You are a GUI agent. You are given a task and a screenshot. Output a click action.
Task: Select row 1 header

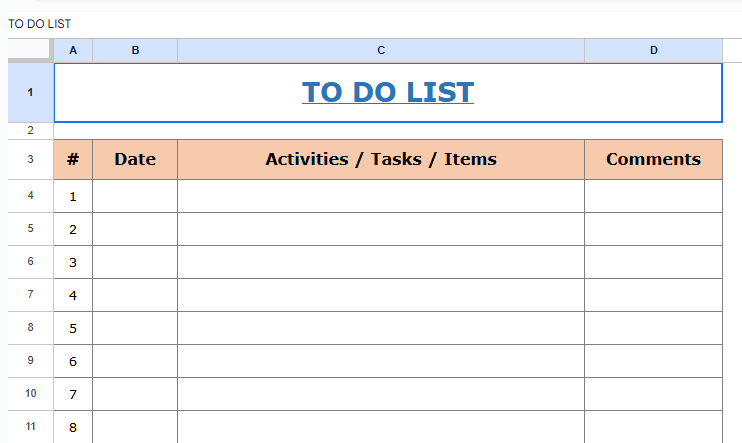click(30, 92)
